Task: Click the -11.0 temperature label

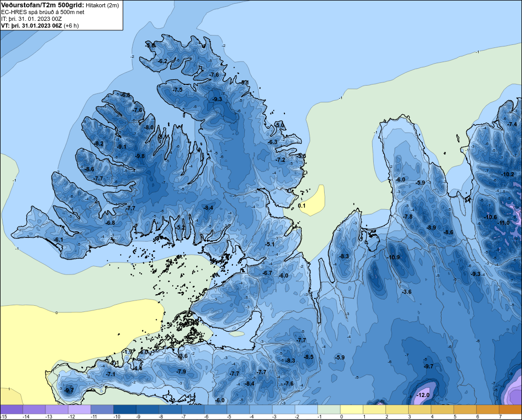Action: [503, 223]
